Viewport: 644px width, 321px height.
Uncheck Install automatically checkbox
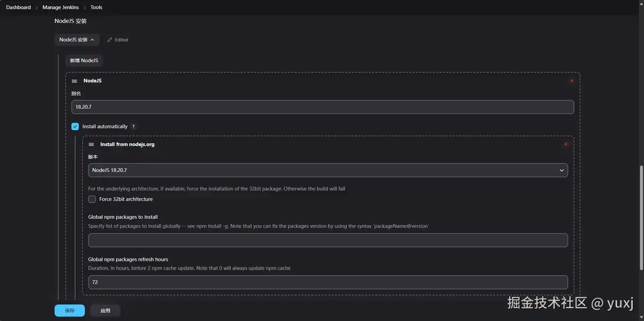(x=75, y=126)
